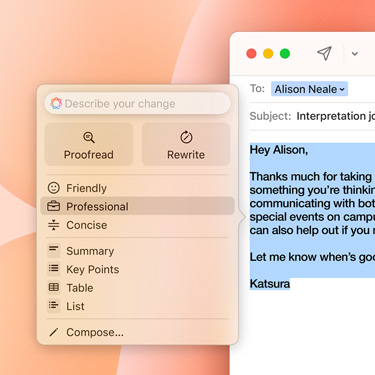Convert the selection to a Table
This screenshot has width=375, height=375.
coord(137,288)
